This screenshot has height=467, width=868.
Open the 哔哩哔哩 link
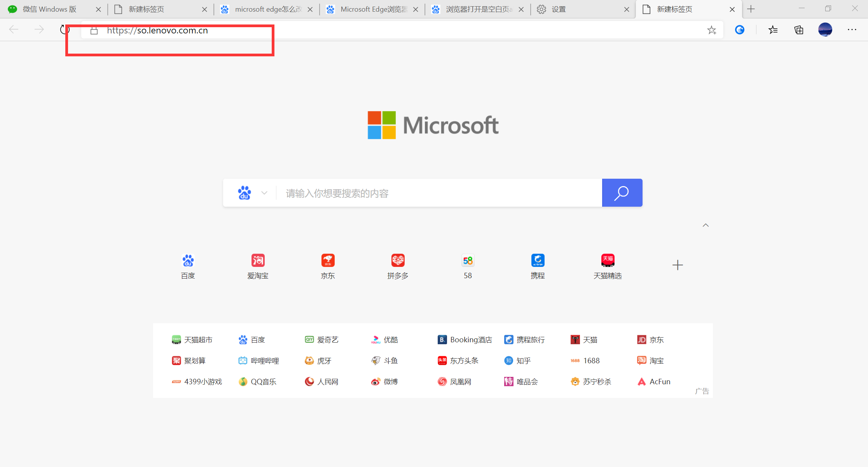[x=258, y=361]
